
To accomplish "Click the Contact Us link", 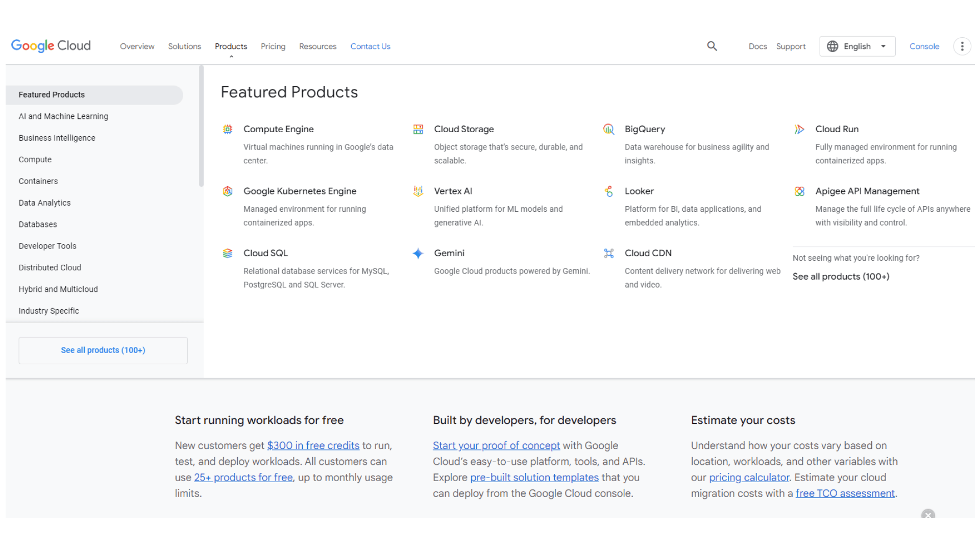I will coord(370,46).
